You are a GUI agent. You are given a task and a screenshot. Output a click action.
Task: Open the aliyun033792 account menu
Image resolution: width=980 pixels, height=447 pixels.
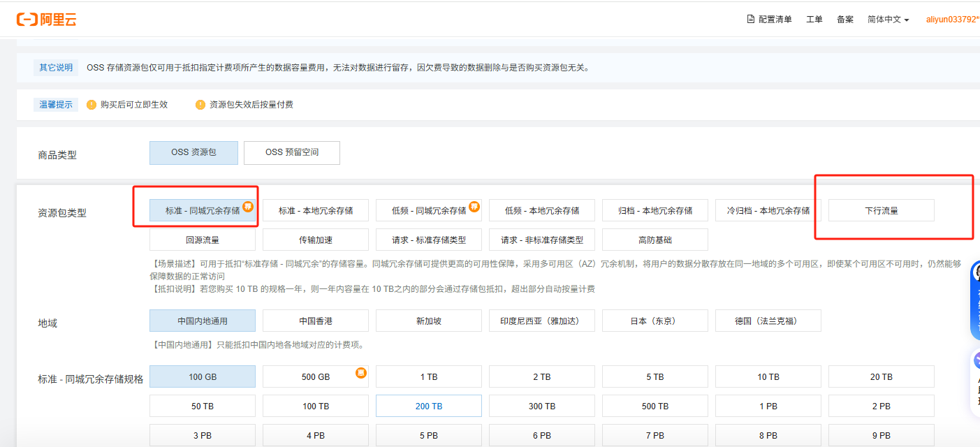[953, 20]
